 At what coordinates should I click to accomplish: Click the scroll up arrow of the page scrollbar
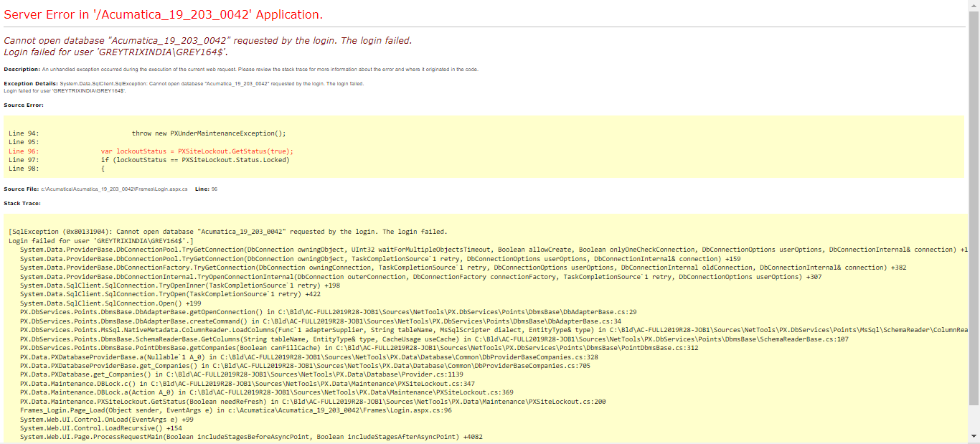[974, 5]
